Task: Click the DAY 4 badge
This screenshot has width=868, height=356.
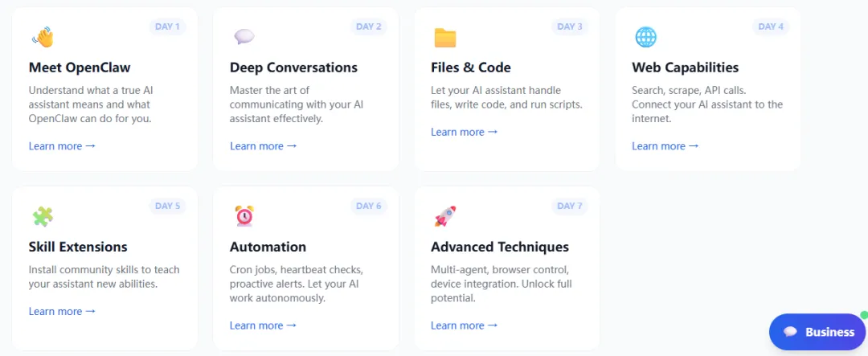Action: (771, 27)
